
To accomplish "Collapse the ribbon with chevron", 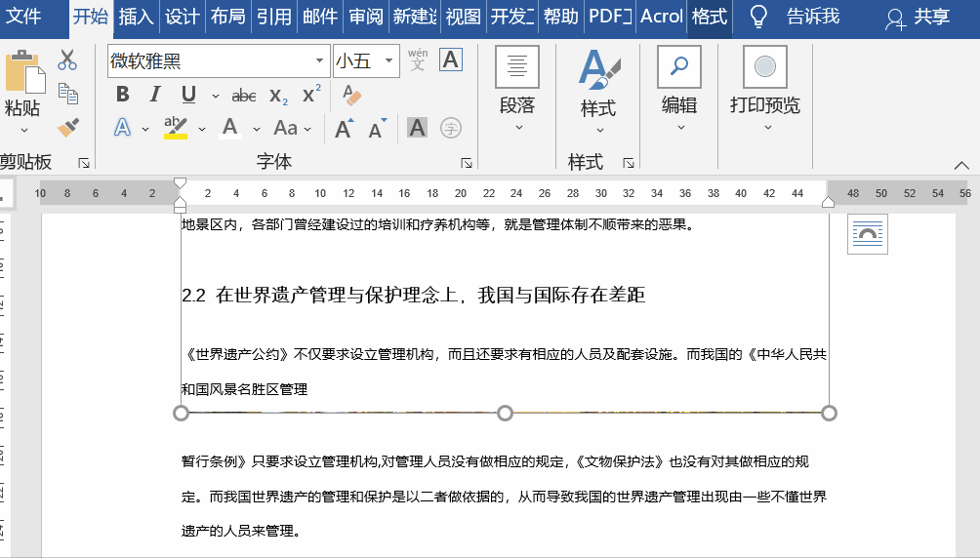I will point(961,166).
